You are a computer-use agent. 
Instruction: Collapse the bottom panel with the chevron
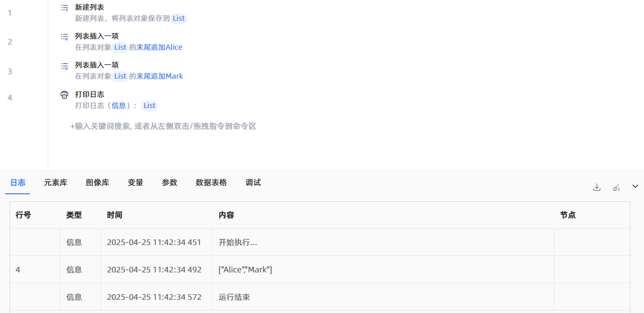tap(635, 187)
